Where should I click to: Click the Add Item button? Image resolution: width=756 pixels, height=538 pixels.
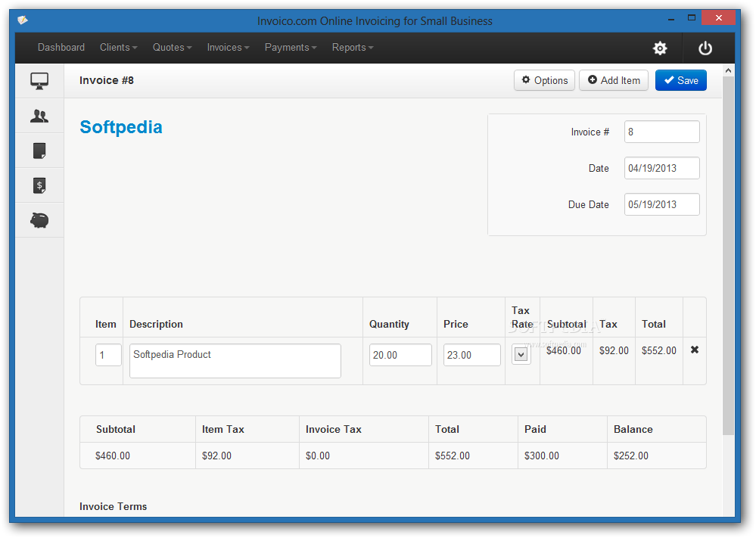pos(613,80)
